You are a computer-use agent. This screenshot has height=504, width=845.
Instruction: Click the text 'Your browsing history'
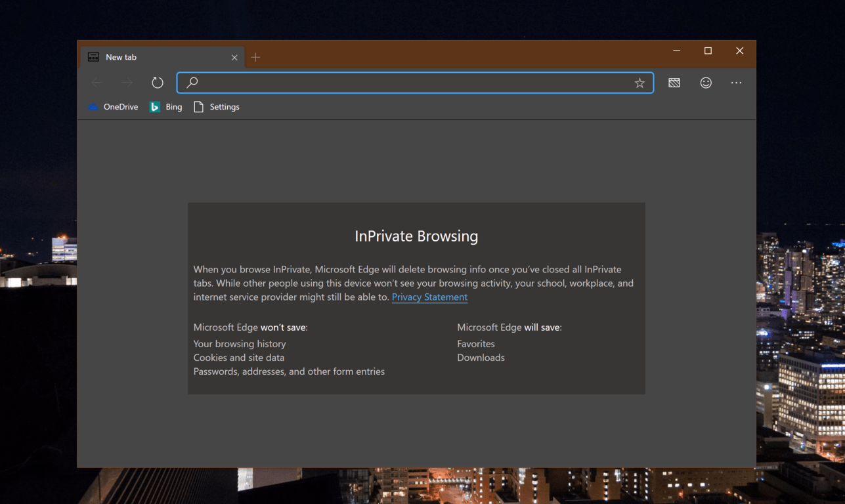click(x=240, y=344)
